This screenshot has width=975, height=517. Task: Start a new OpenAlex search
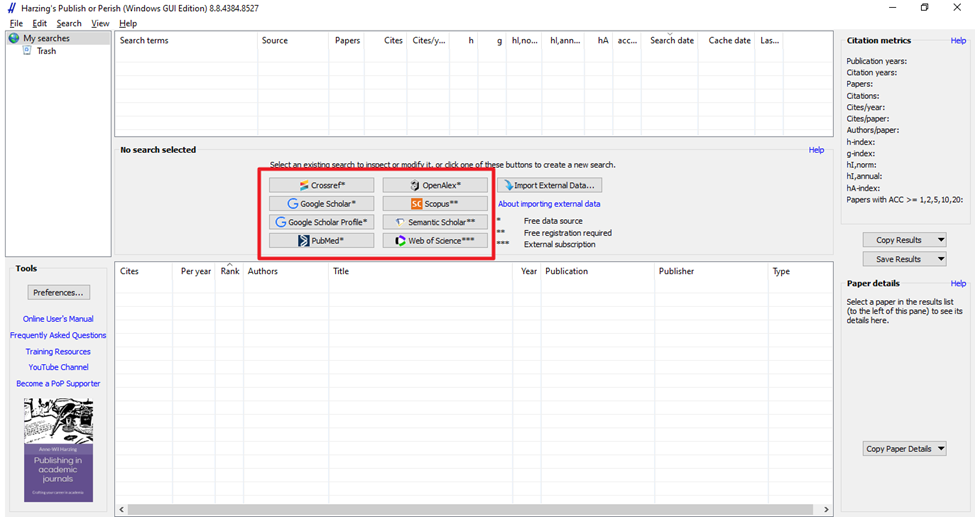(435, 185)
